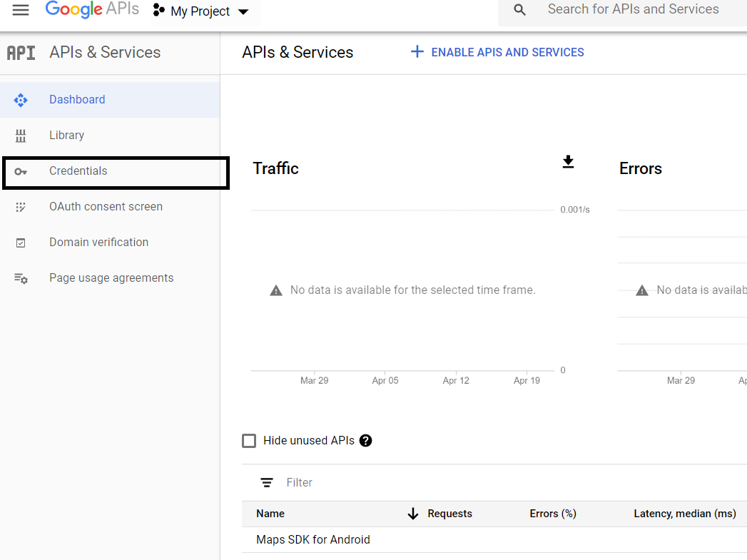Sort the table by Name column
The height and width of the screenshot is (560, 747).
coord(270,514)
